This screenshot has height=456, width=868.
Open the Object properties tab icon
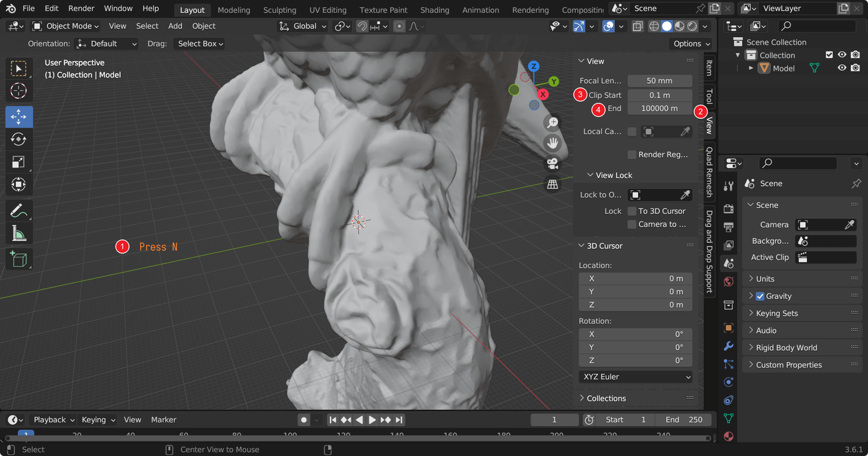pyautogui.click(x=729, y=328)
